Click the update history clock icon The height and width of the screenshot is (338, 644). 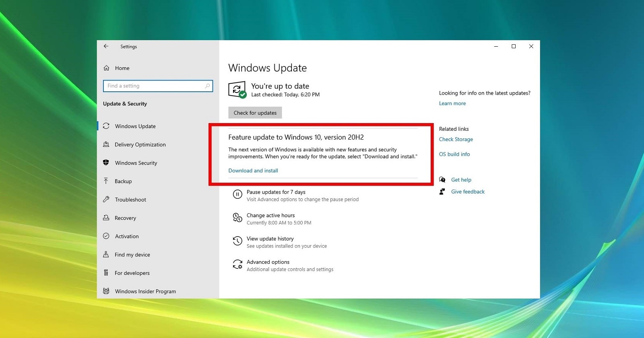(x=237, y=241)
